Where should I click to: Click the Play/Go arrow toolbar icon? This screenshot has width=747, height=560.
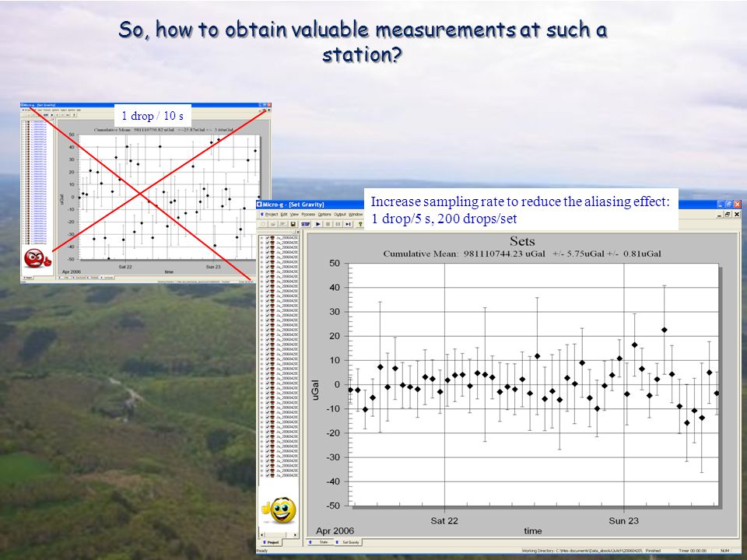click(x=317, y=224)
